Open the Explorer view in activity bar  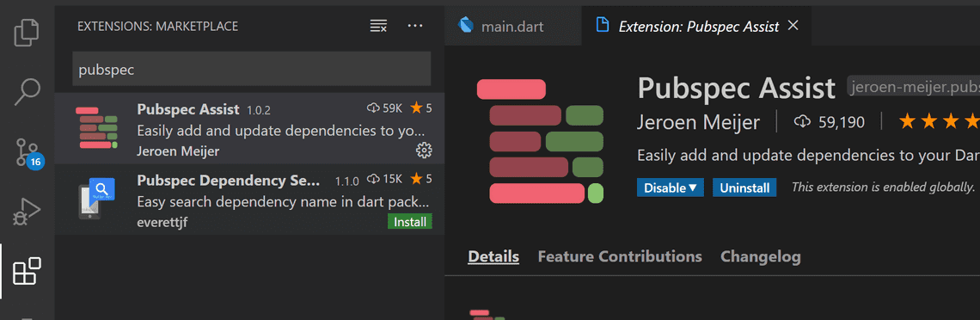27,34
